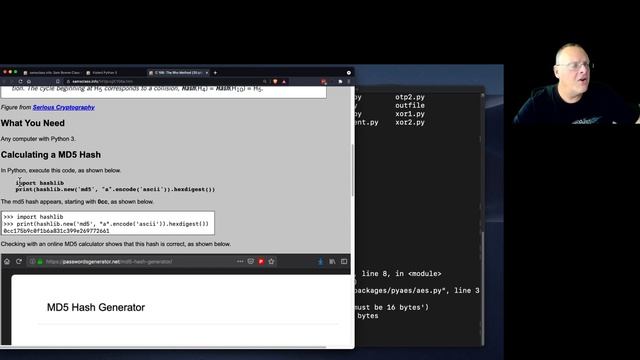The height and width of the screenshot is (360, 640).
Task: Click the round icon at tab bar's right end
Action: pyautogui.click(x=349, y=73)
